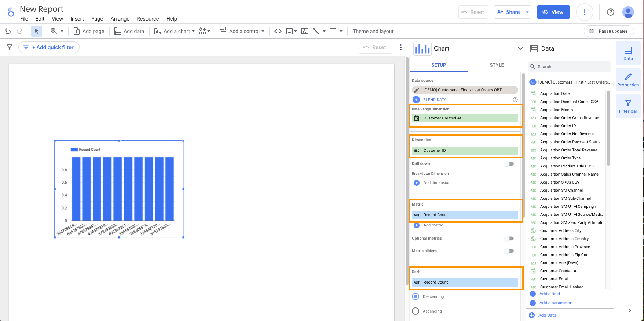
Task: Click Add a parameter link
Action: [x=555, y=303]
